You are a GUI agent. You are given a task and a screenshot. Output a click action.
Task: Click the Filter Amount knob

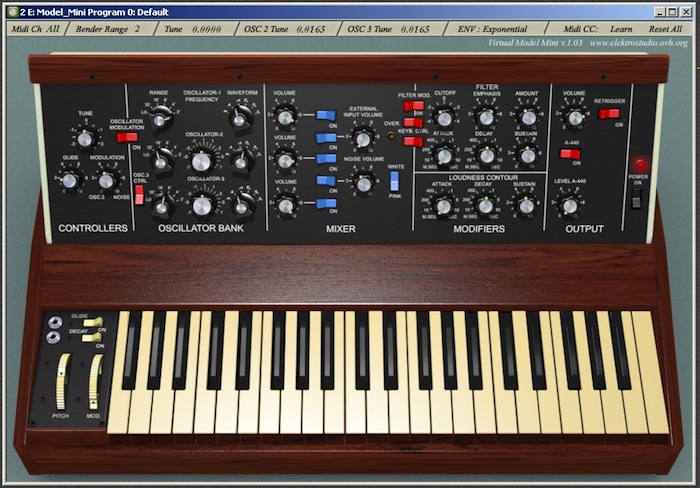click(528, 118)
